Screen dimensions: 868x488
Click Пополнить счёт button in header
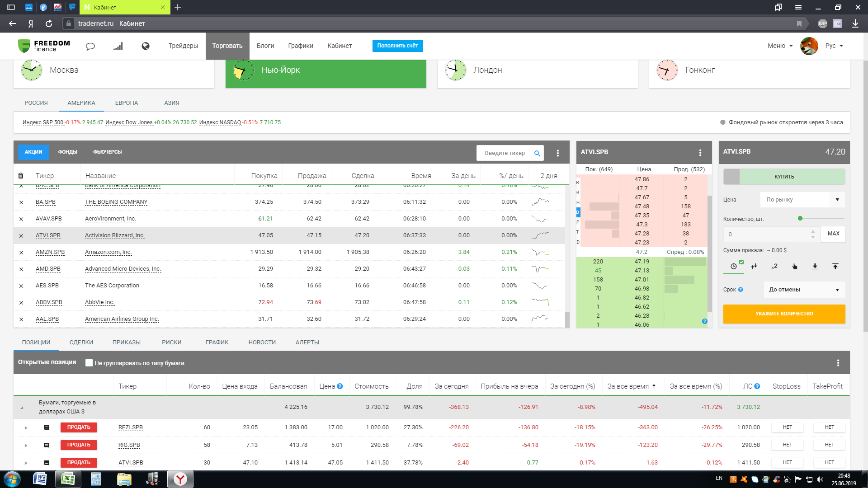(x=397, y=45)
